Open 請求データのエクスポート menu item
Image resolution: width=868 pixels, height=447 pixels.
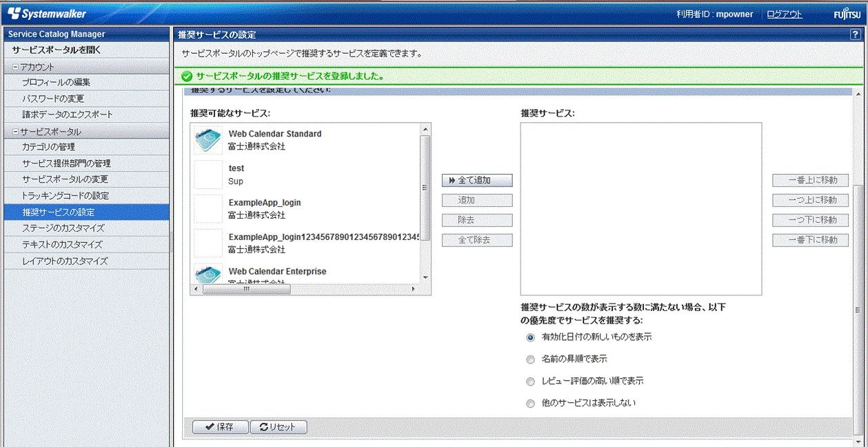(86, 115)
